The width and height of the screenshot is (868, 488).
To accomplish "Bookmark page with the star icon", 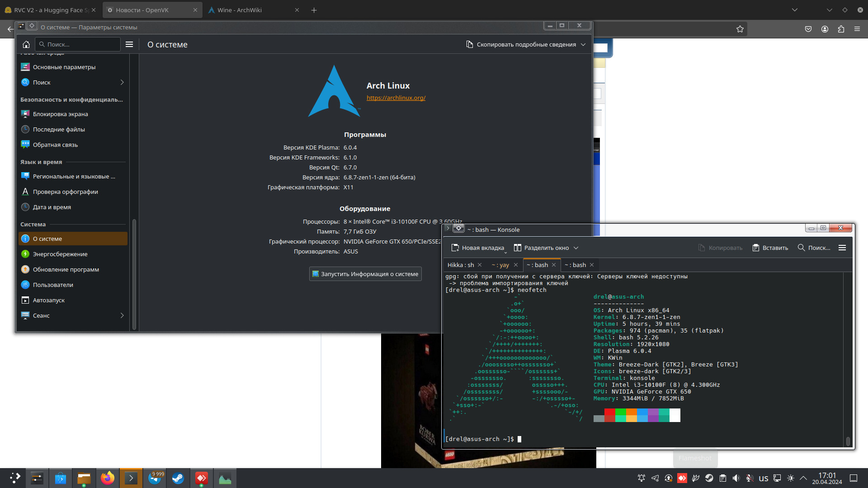I will (740, 29).
